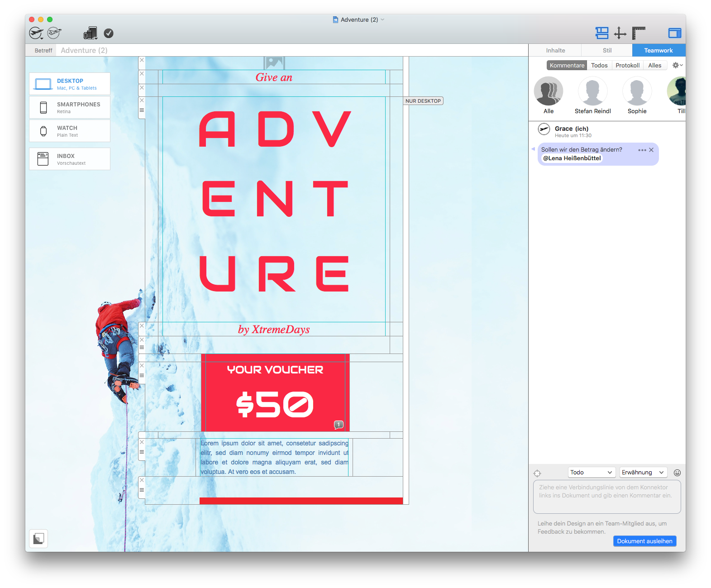Open the comment badge on the voucher
Image resolution: width=711 pixels, height=588 pixels.
[339, 425]
